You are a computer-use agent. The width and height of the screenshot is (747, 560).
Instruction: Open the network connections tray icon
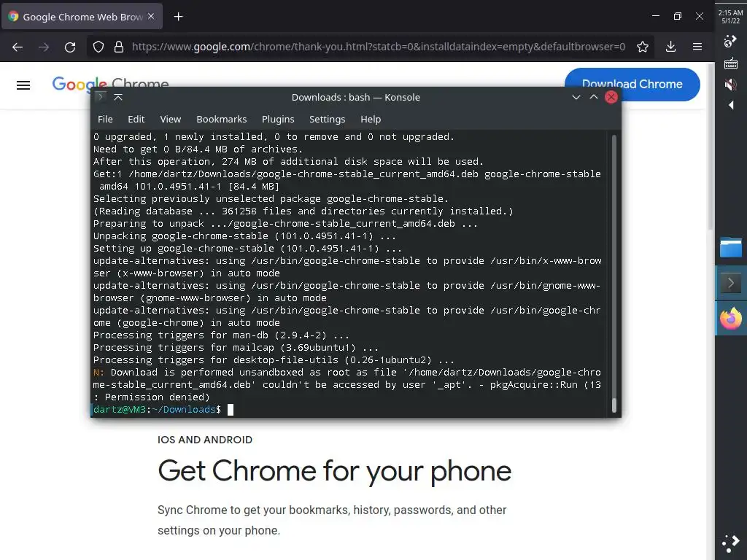click(x=730, y=42)
